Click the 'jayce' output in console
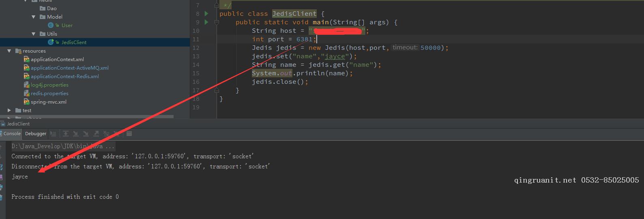The width and height of the screenshot is (644, 219). click(19, 177)
